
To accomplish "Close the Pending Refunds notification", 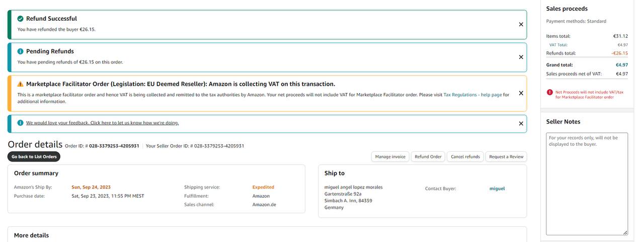I will click(x=521, y=57).
